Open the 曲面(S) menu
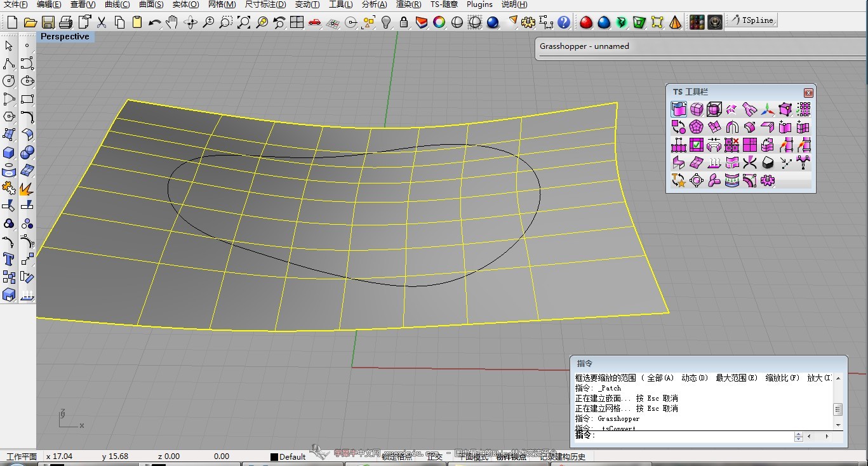This screenshot has height=466, width=868. 151,4
